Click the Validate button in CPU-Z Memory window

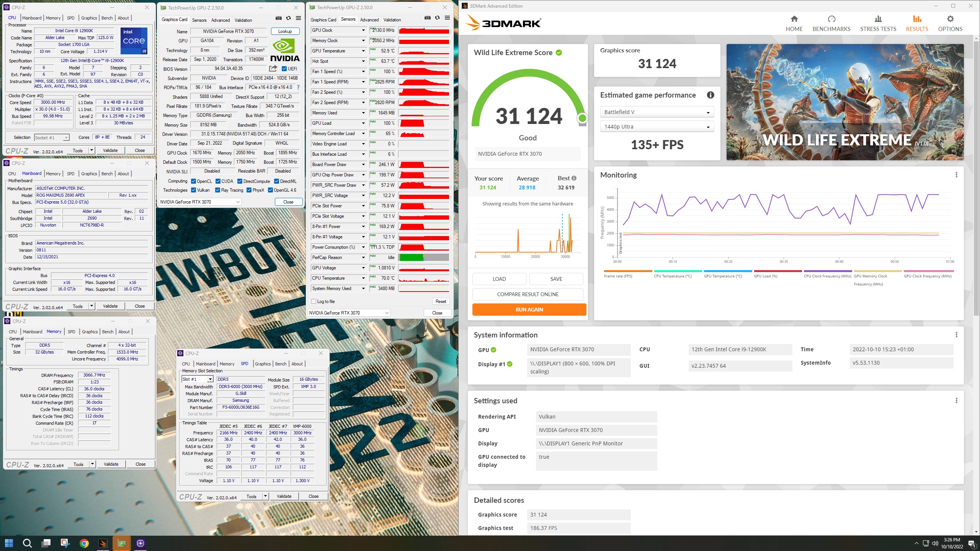(x=111, y=464)
